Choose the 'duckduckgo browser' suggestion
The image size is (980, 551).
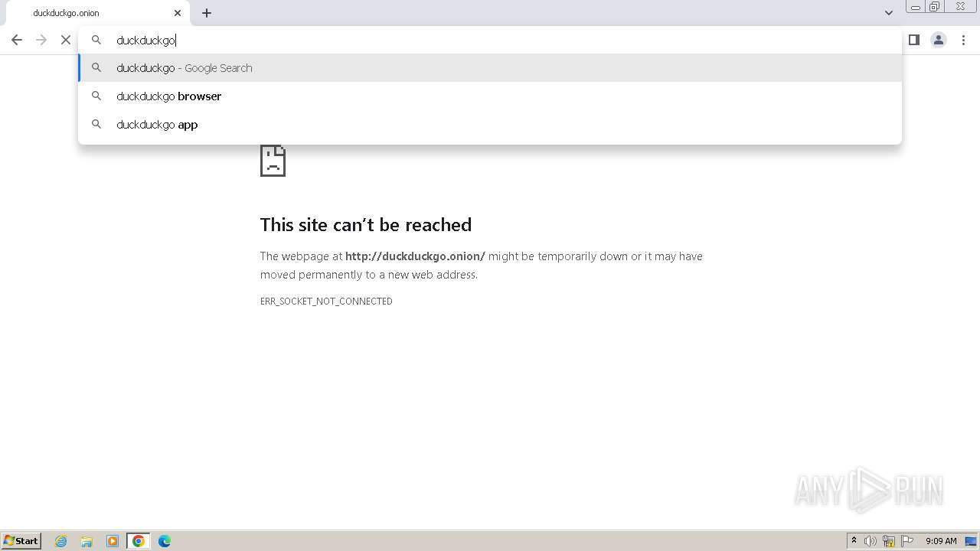[490, 96]
